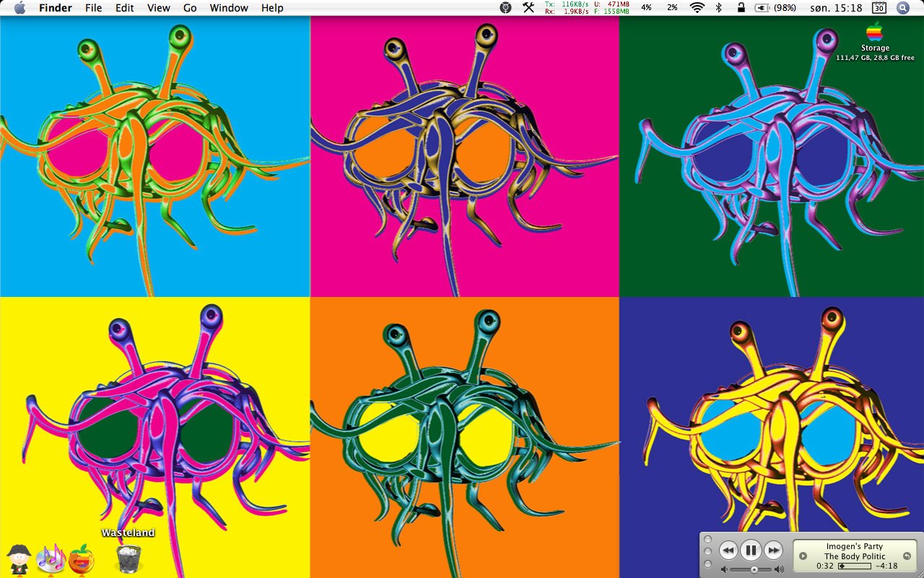924x578 pixels.
Task: Click the track progress bar in iTunes display
Action: coord(855,566)
